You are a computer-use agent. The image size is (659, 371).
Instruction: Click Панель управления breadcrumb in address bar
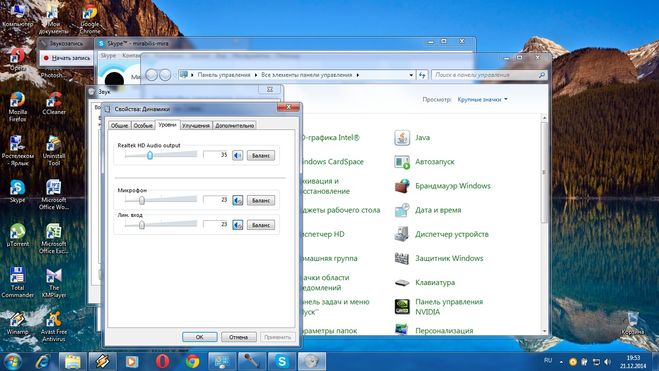point(224,75)
